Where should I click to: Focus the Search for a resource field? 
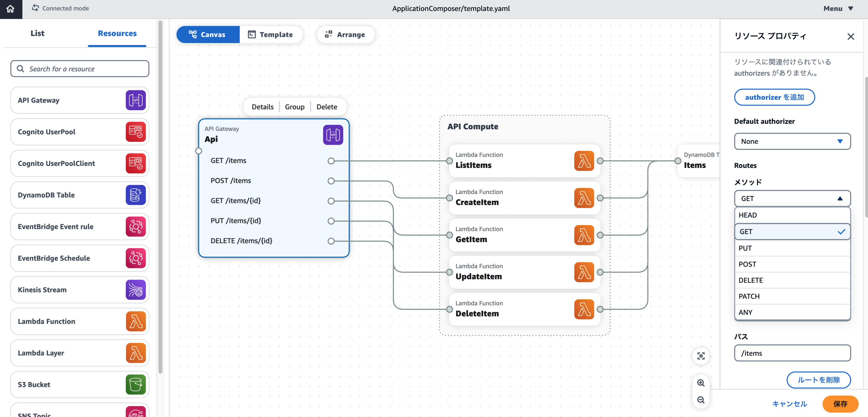(x=80, y=69)
